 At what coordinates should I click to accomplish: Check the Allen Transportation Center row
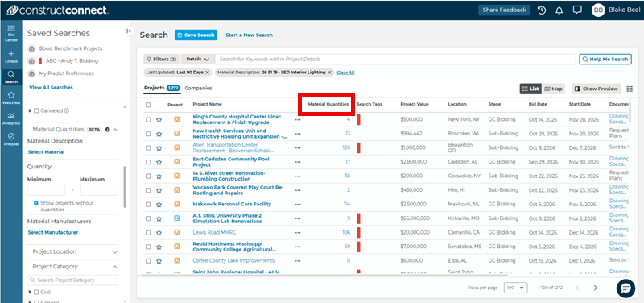(148, 148)
